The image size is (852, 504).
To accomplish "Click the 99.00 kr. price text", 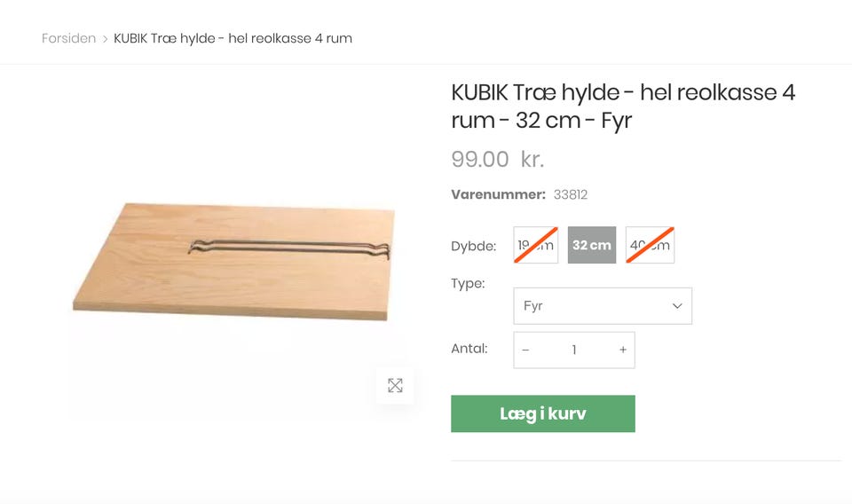I will (497, 159).
